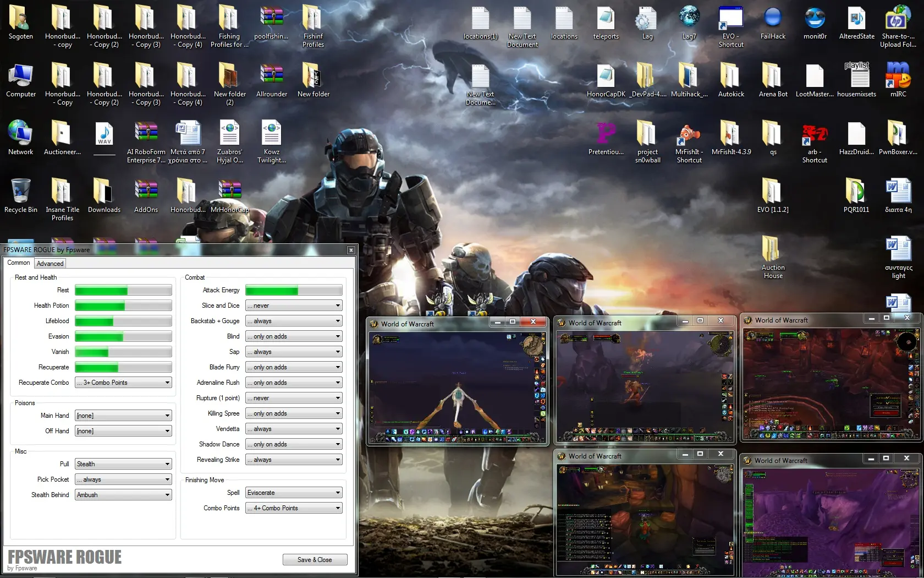Launch the FailHack icon

[x=773, y=23]
